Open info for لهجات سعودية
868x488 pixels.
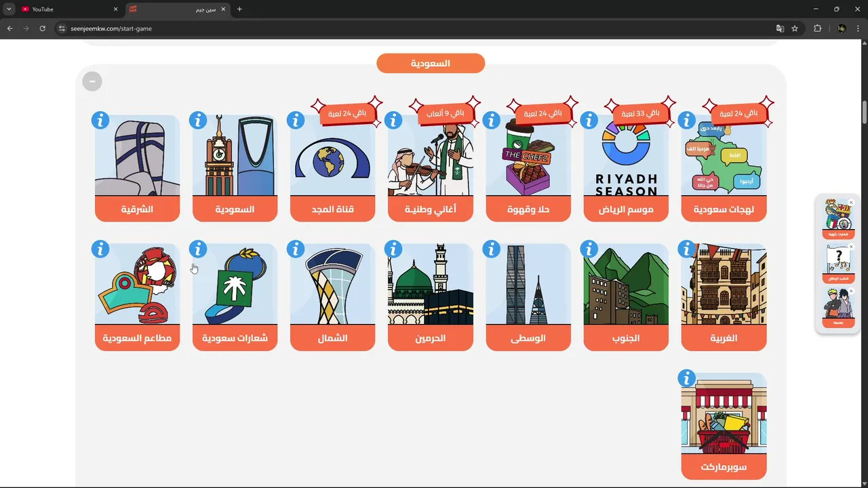click(686, 121)
